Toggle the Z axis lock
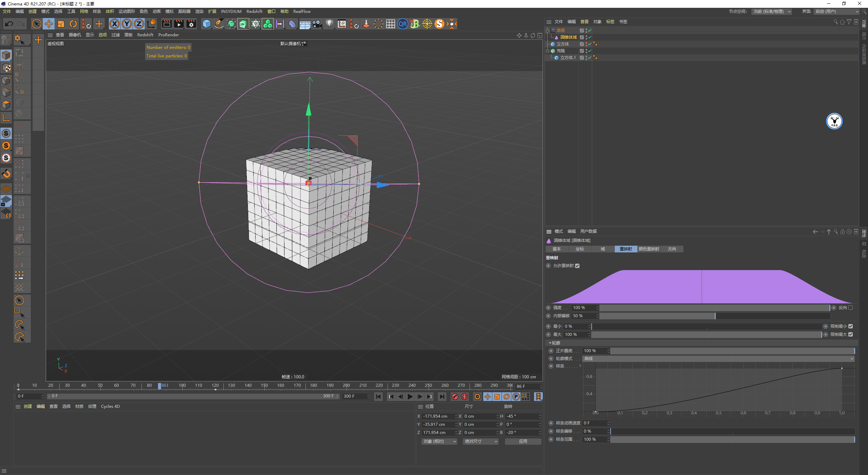This screenshot has width=868, height=475. (x=139, y=24)
